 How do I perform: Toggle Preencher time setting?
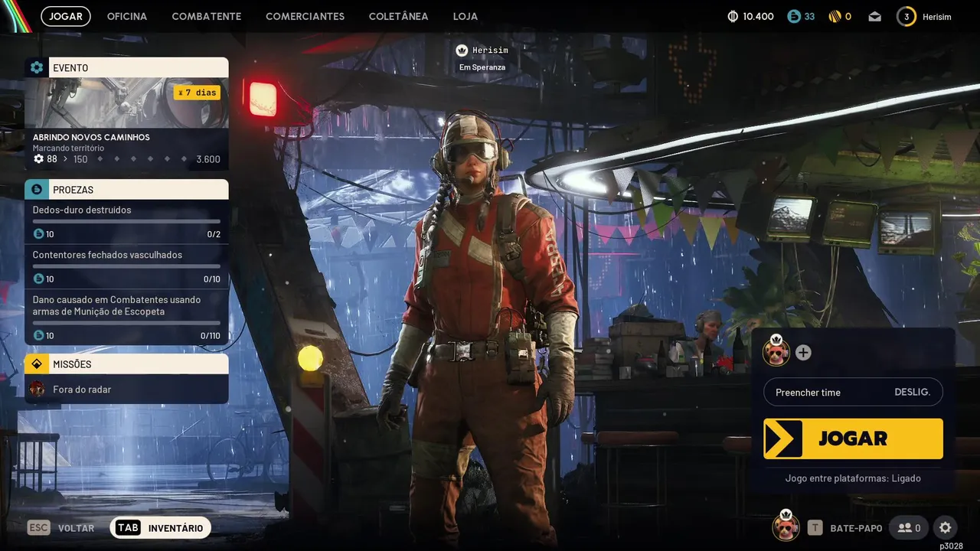pyautogui.click(x=853, y=392)
